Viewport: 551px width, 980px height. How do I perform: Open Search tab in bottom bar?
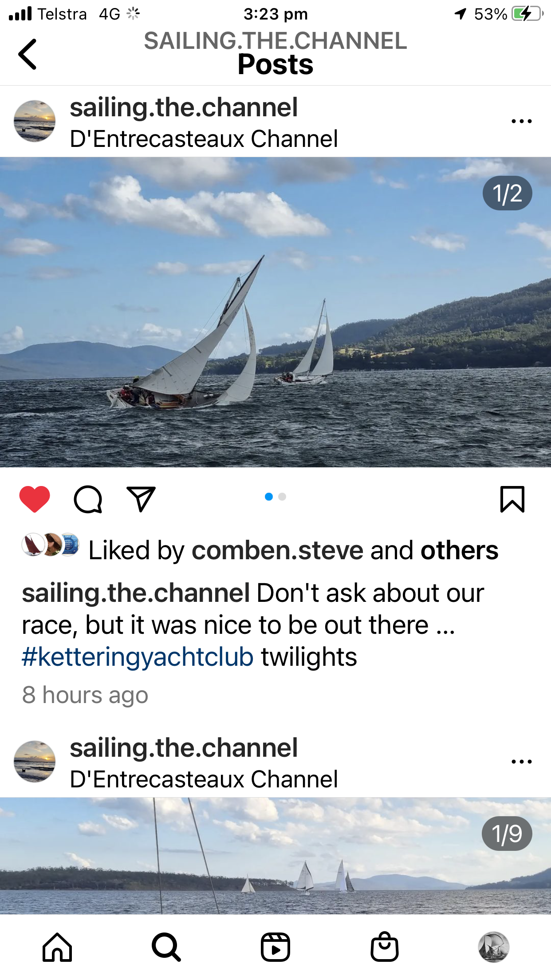pyautogui.click(x=166, y=947)
